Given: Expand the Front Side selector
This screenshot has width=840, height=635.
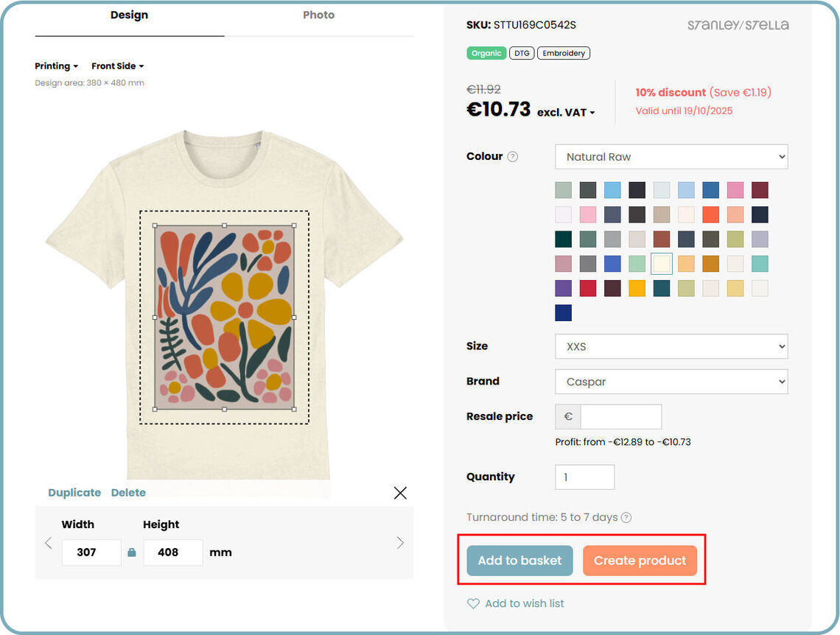Looking at the screenshot, I should click(117, 66).
